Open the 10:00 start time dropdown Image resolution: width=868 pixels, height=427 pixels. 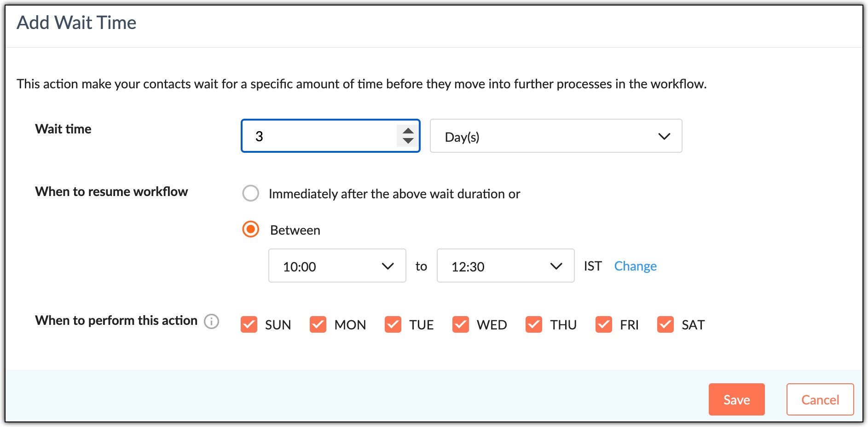pos(337,266)
